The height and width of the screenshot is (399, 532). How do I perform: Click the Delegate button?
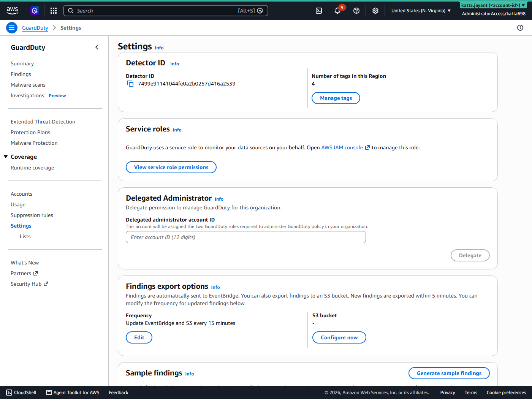470,255
